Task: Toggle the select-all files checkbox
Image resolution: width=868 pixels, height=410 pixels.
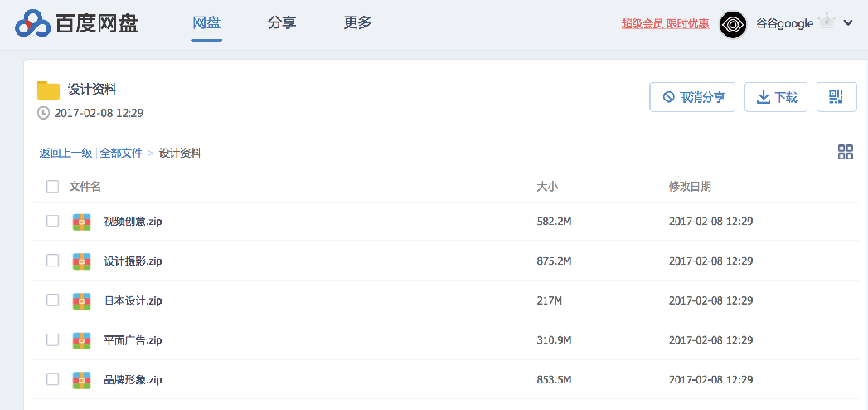Action: [x=52, y=187]
